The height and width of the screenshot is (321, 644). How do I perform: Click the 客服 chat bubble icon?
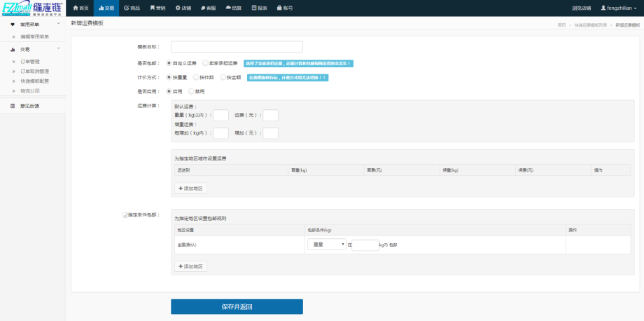tap(203, 8)
